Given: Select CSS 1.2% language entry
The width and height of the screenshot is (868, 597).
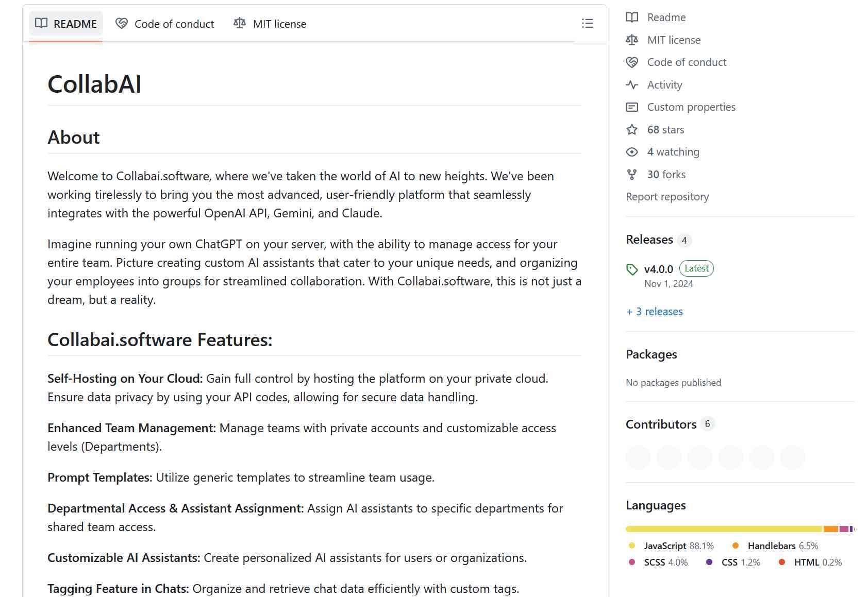Looking at the screenshot, I should [733, 562].
